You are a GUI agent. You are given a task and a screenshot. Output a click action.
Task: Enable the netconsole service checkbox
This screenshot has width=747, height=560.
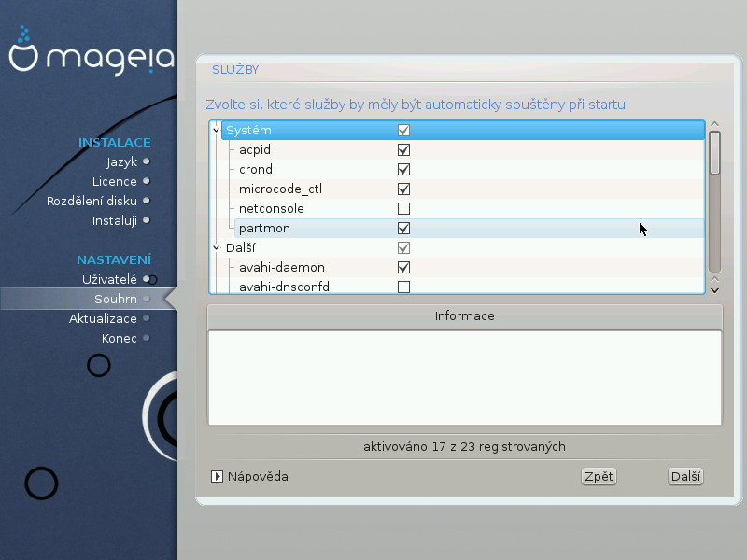(403, 208)
